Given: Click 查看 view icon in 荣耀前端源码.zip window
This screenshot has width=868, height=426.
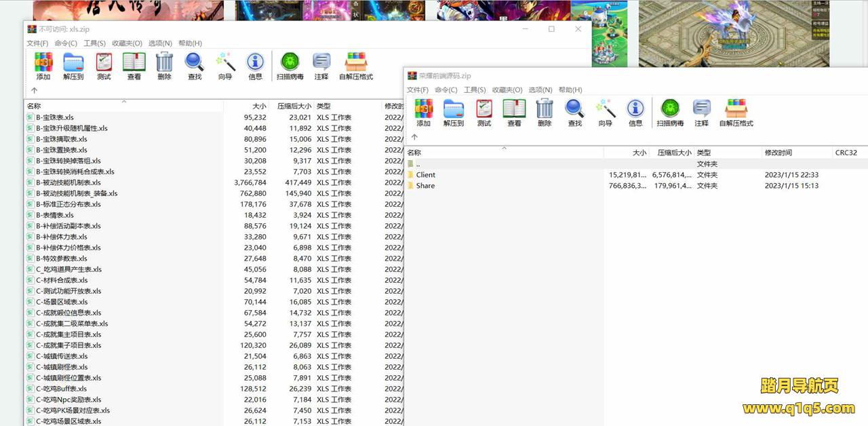Looking at the screenshot, I should click(514, 113).
